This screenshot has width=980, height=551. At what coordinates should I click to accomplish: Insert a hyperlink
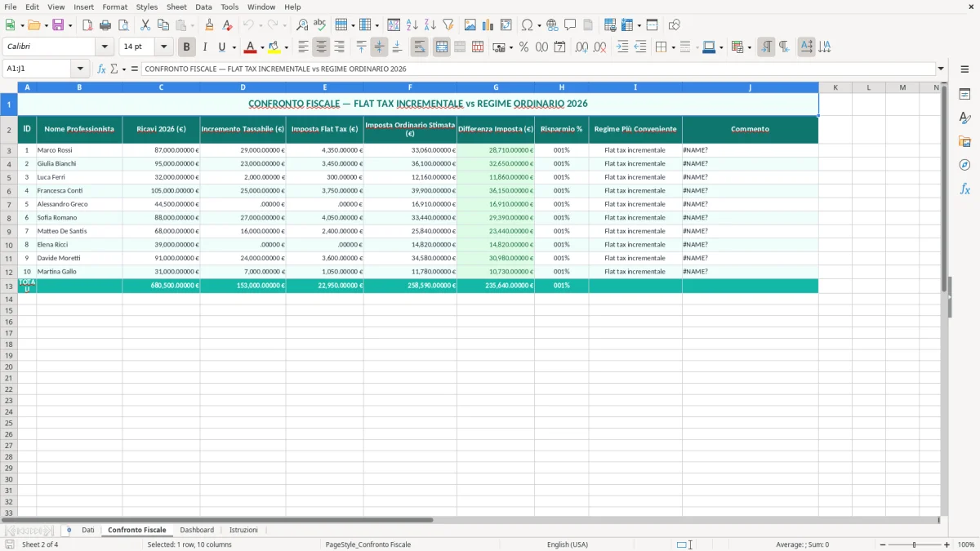(553, 25)
